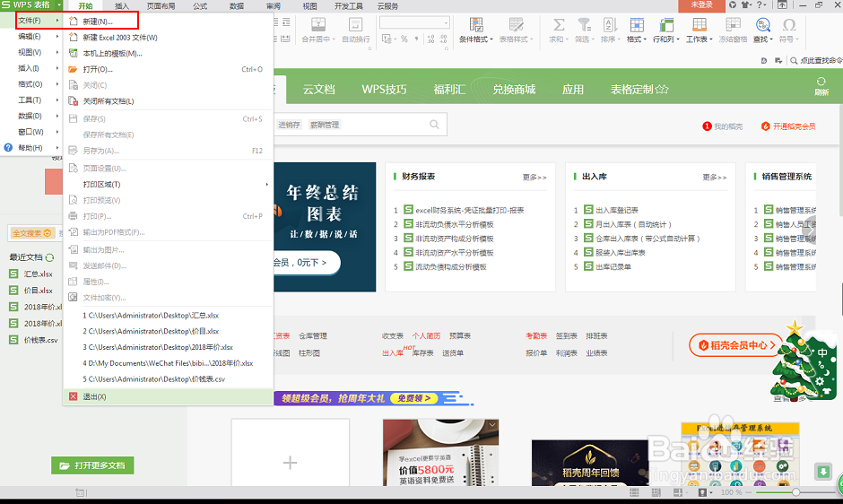Select the 帮助(H) menu item
Viewport: 843px width, 504px height.
(x=30, y=147)
